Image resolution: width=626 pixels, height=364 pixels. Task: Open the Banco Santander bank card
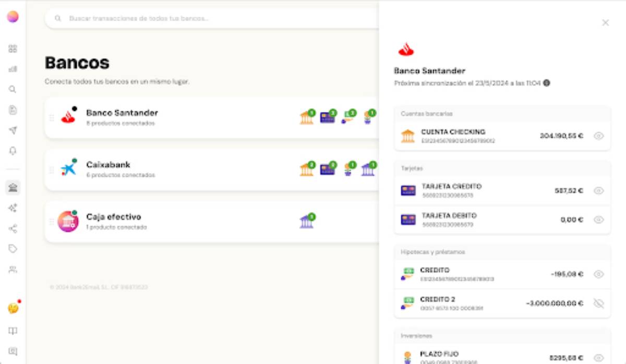[x=212, y=117]
